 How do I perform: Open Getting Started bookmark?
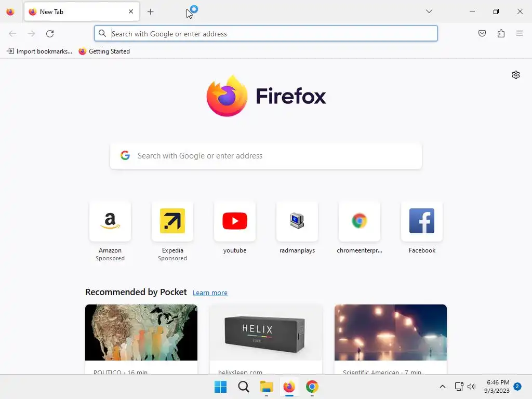[104, 51]
